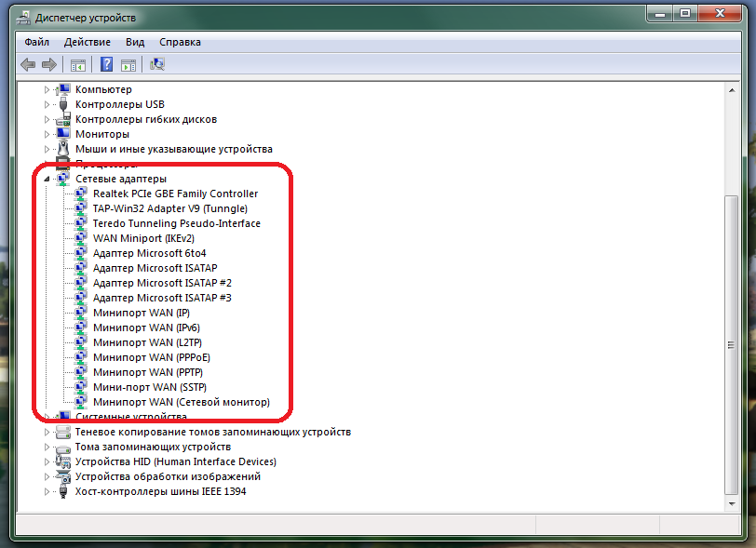Click the Teredo Tunneling adapter icon

(x=81, y=223)
